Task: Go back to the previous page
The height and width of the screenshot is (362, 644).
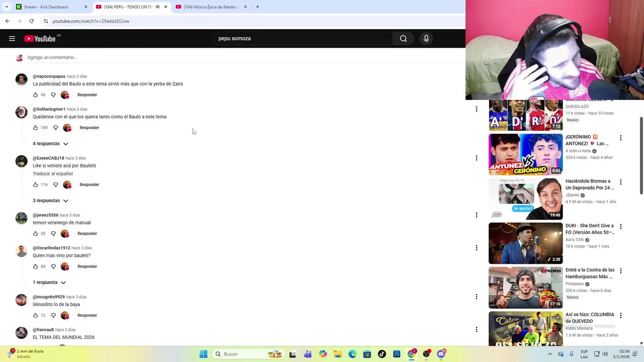Action: [x=7, y=21]
